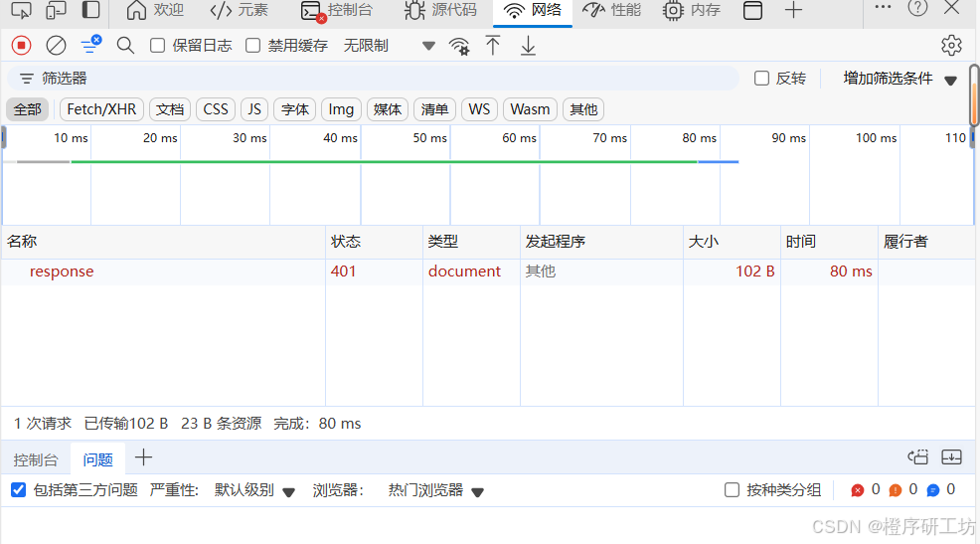Screen dimensions: 980x544
Task: Stop recording network log
Action: tap(21, 46)
